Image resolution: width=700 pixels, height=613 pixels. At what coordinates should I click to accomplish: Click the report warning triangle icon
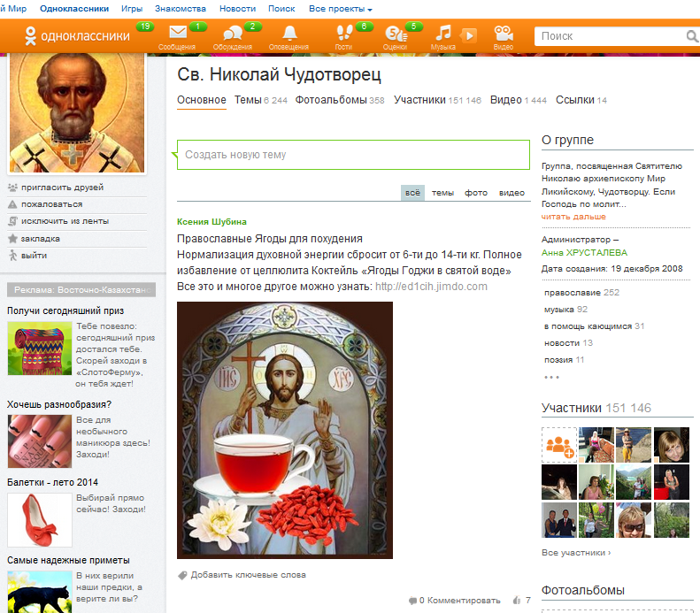pyautogui.click(x=12, y=204)
